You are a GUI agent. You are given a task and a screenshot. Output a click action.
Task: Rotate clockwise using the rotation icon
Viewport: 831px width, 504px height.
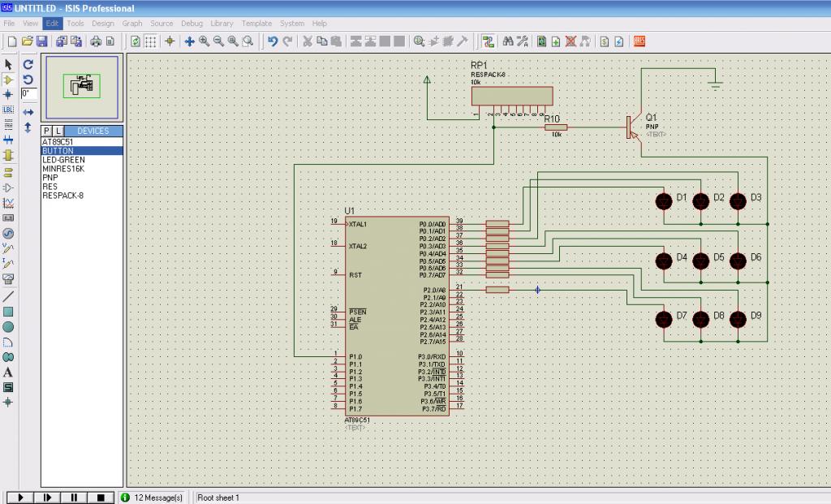(x=28, y=64)
